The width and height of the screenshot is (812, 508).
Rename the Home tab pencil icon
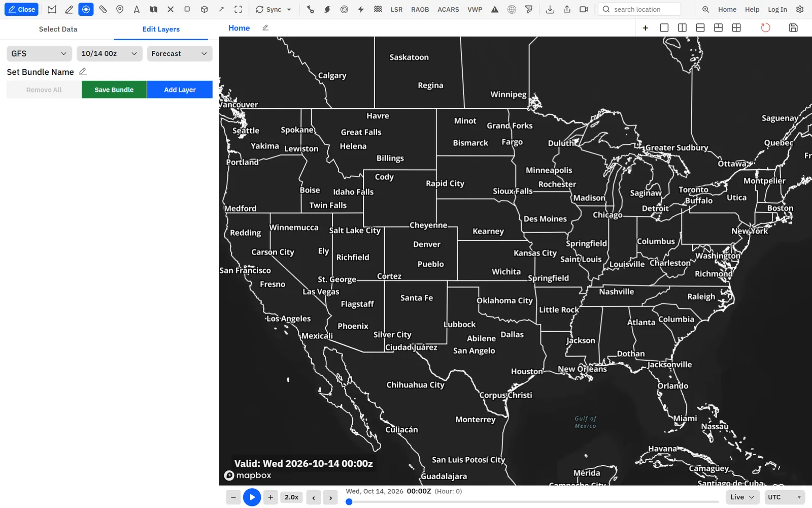[265, 28]
